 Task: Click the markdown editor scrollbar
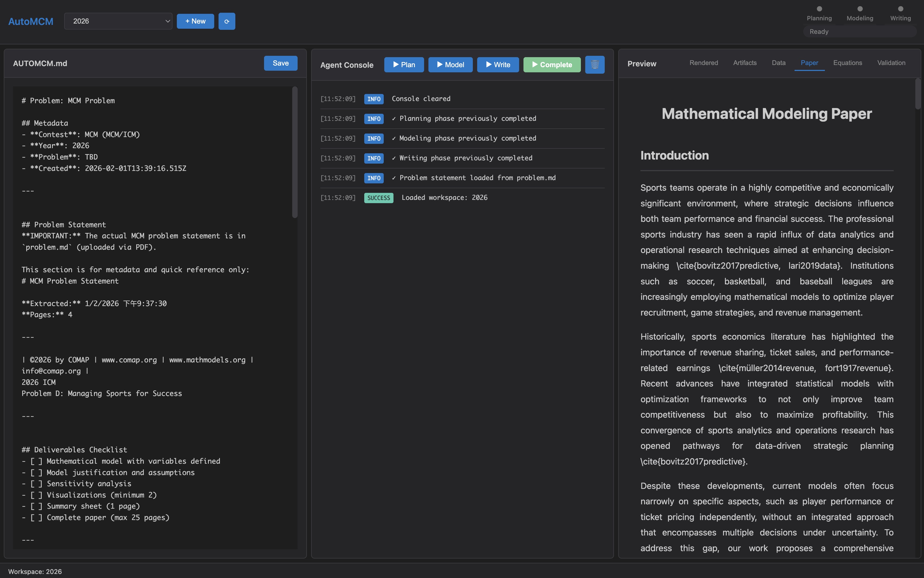tap(294, 149)
